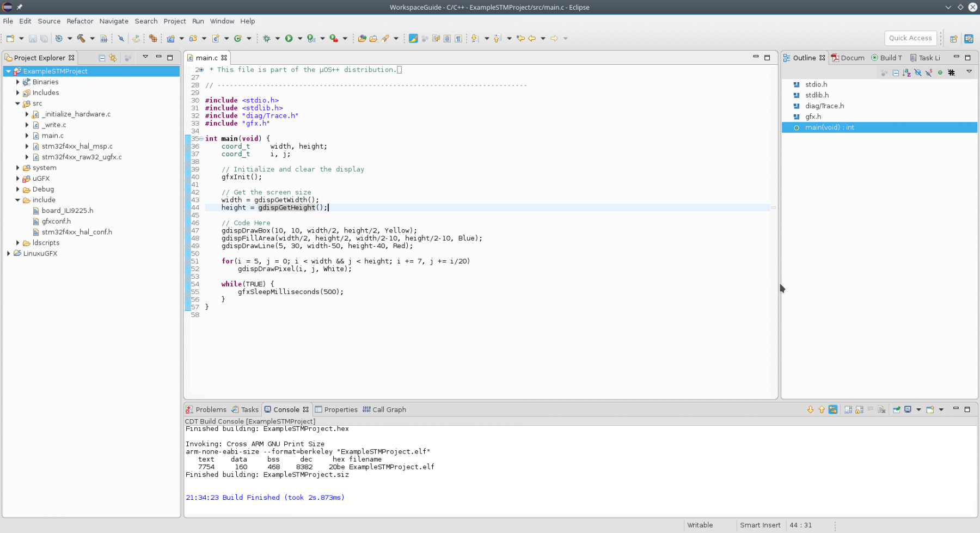The width and height of the screenshot is (980, 533).
Task: Build the project using the hammer icon
Action: click(x=82, y=38)
